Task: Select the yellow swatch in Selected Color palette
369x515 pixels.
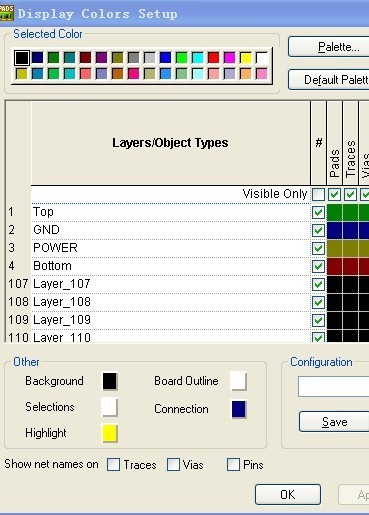Action: pos(245,58)
